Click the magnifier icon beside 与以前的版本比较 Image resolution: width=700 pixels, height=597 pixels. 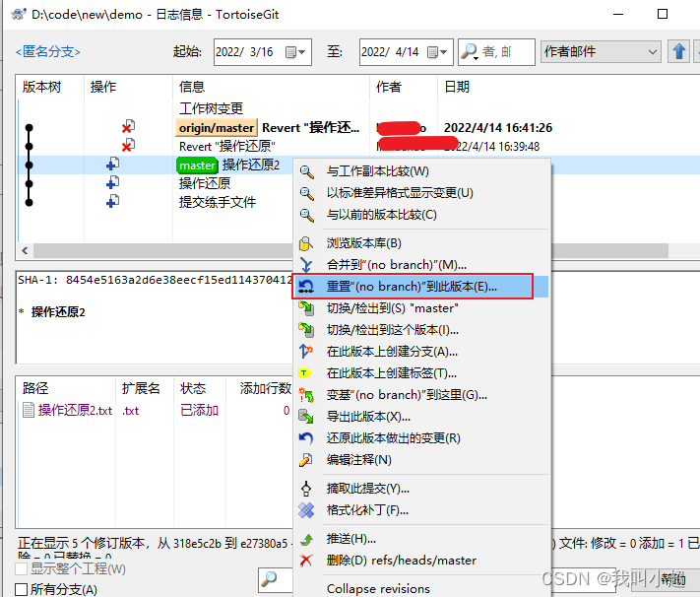tap(307, 215)
